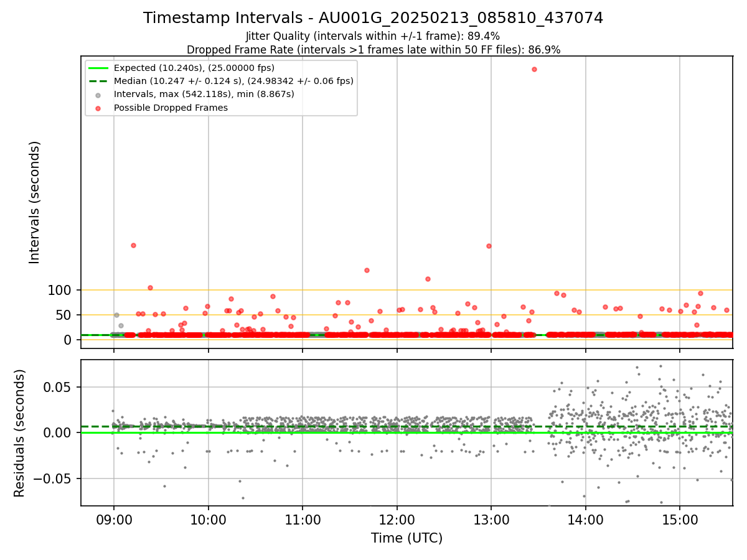This screenshot has width=747, height=560.
Task: Click the 'Residuals (seconds)' y-axis label
Action: tap(20, 433)
